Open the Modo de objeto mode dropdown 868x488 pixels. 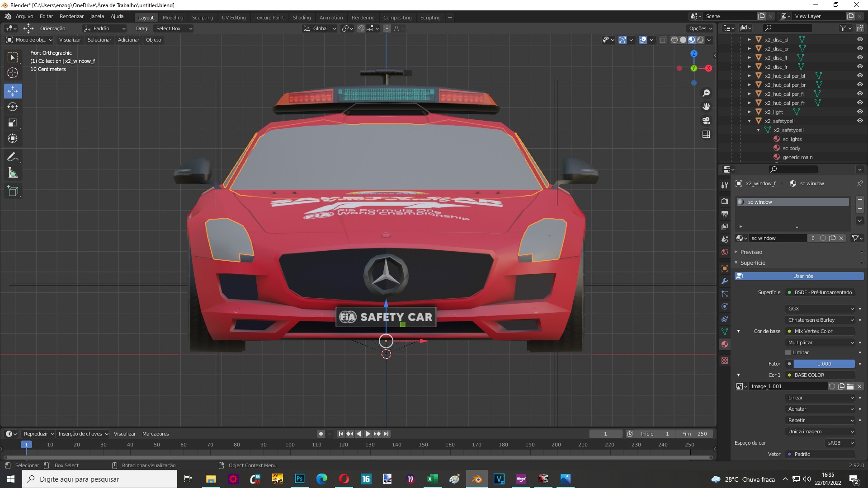(x=29, y=40)
